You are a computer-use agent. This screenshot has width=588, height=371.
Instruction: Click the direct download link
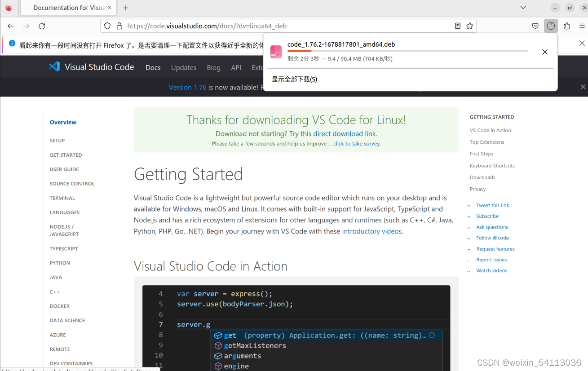344,134
